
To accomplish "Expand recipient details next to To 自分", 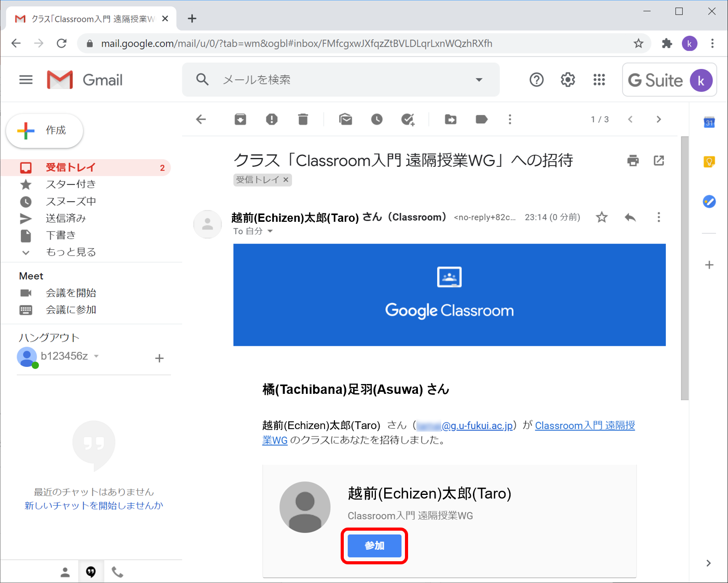I will point(270,231).
